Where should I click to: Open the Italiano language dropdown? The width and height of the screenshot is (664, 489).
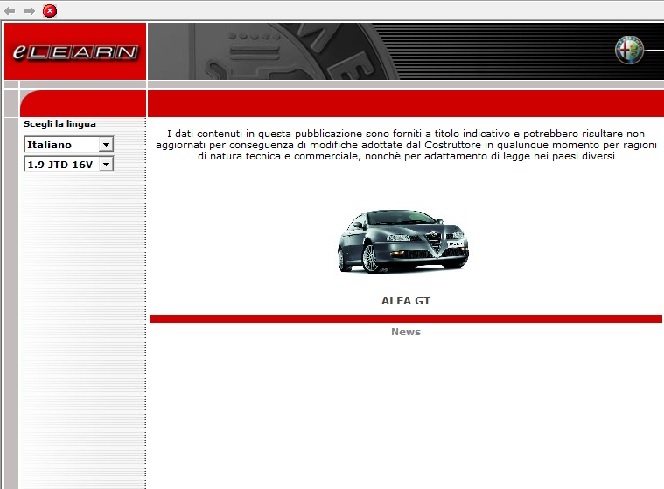point(69,144)
